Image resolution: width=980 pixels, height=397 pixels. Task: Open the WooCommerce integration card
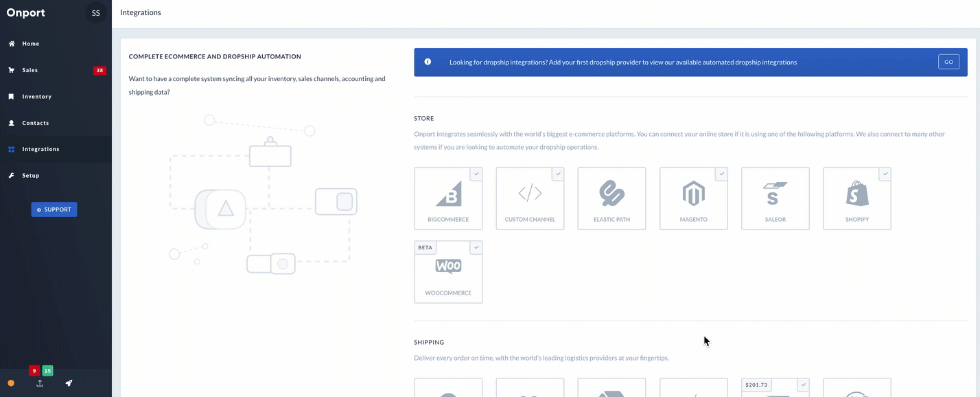pos(448,272)
